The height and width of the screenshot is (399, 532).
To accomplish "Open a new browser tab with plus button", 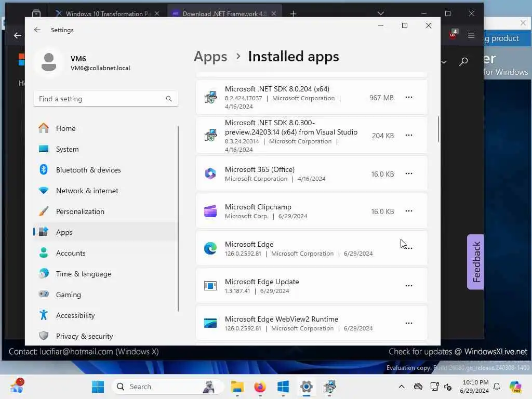I will [x=294, y=14].
